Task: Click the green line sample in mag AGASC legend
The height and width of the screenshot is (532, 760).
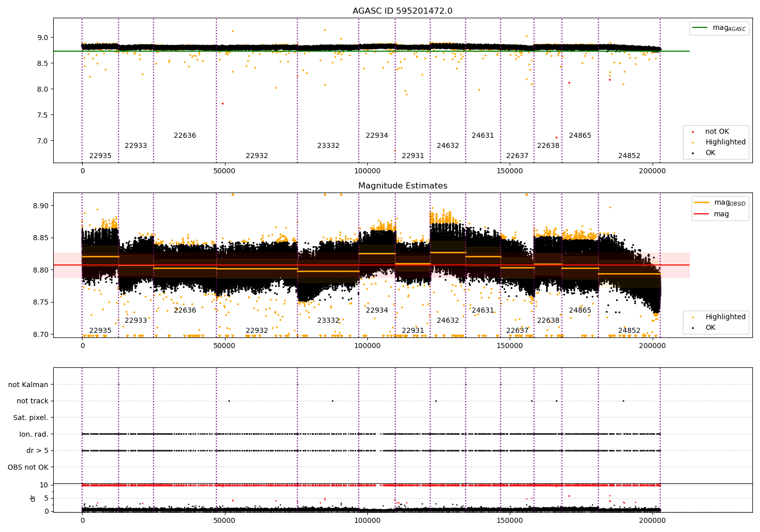Action: point(701,28)
